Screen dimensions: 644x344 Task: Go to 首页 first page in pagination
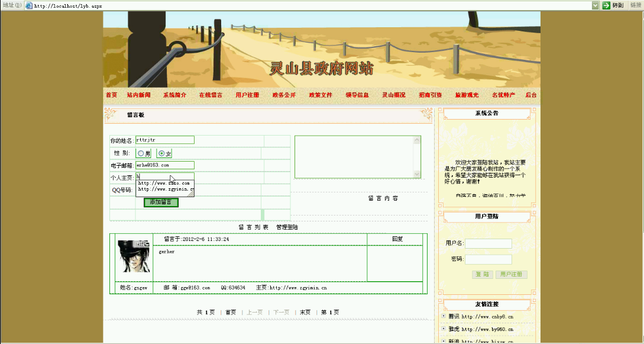point(231,313)
